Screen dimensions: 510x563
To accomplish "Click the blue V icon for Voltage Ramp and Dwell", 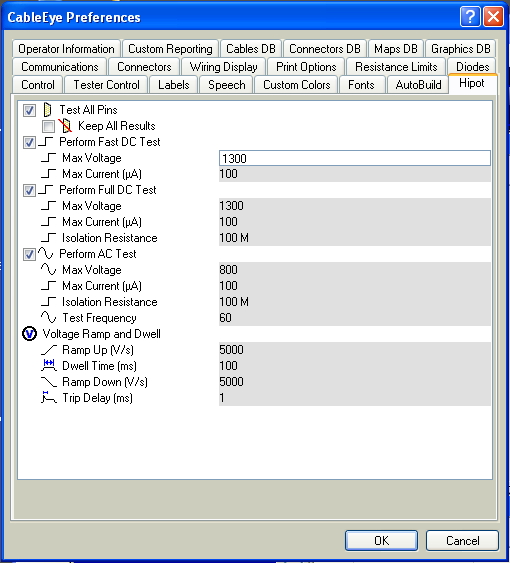I will (x=29, y=334).
